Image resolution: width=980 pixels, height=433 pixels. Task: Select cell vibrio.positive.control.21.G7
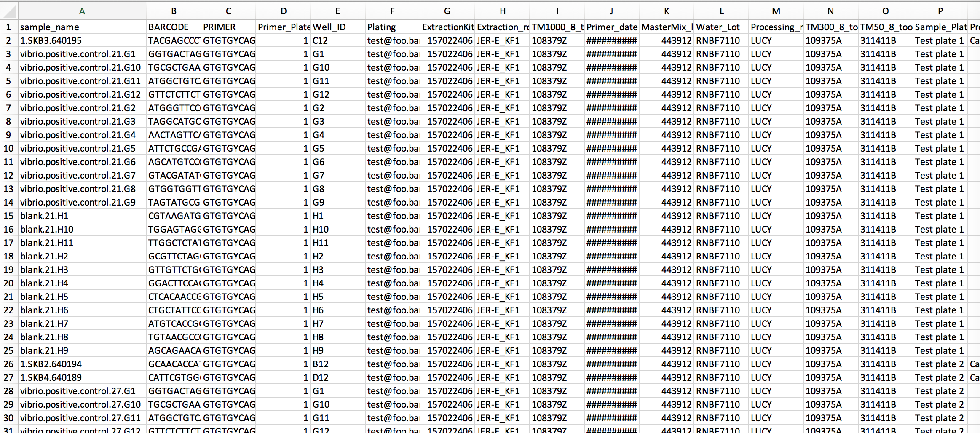(82, 175)
